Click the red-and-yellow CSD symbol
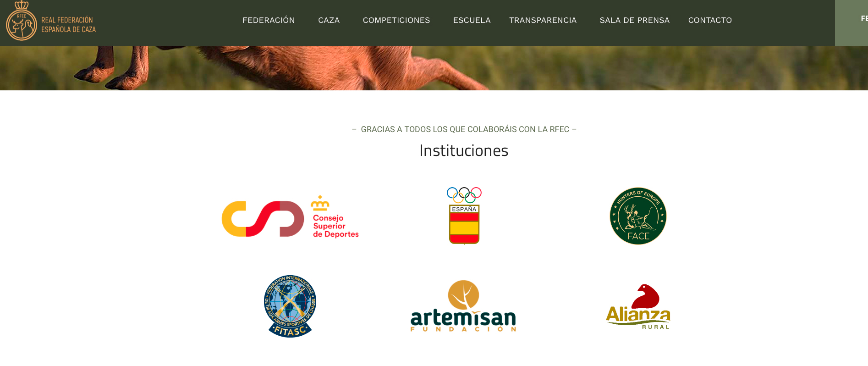 click(263, 219)
